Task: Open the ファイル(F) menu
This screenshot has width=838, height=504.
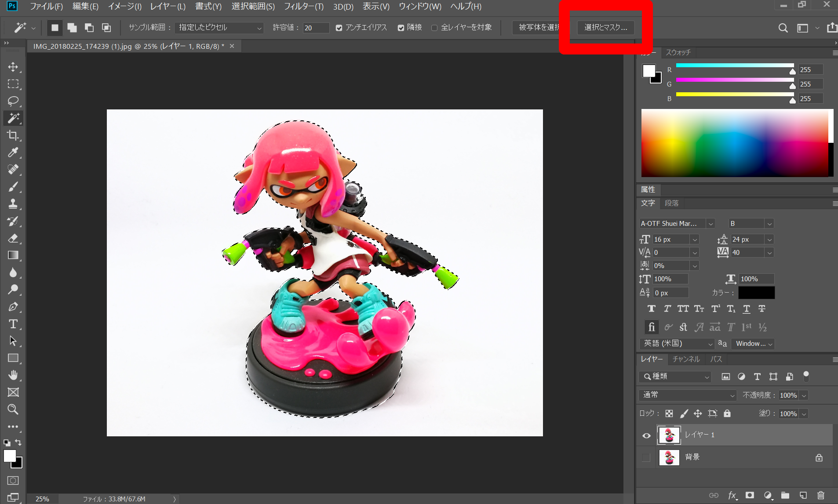Action: (46, 7)
